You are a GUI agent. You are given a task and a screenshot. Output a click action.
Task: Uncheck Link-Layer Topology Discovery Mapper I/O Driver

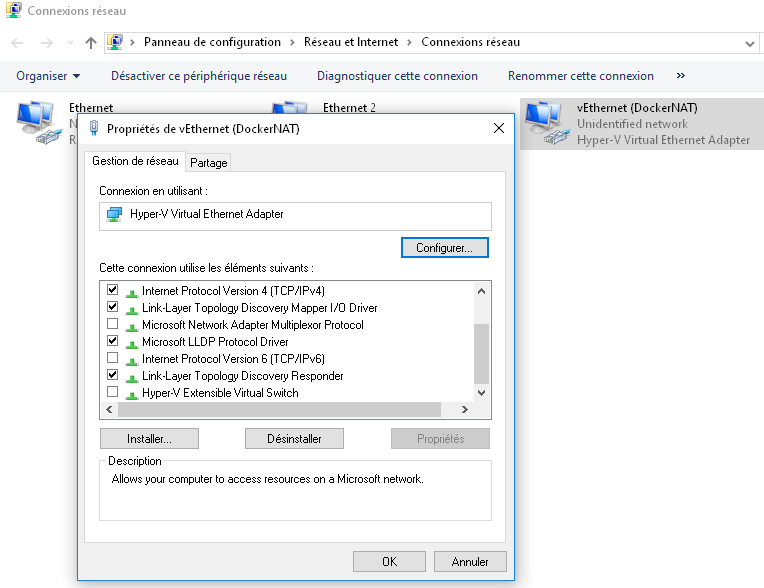[x=113, y=307]
